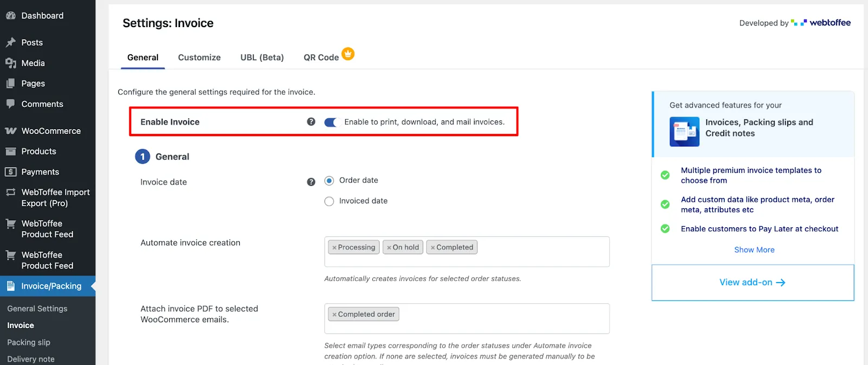Open the UBL (Beta) tab
Screen dimensions: 868x365
point(262,57)
